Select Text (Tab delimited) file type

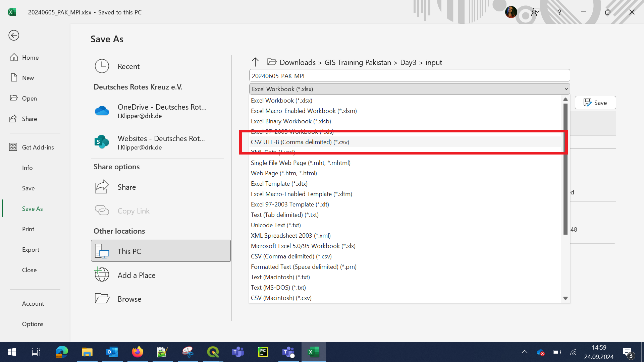coord(284,215)
